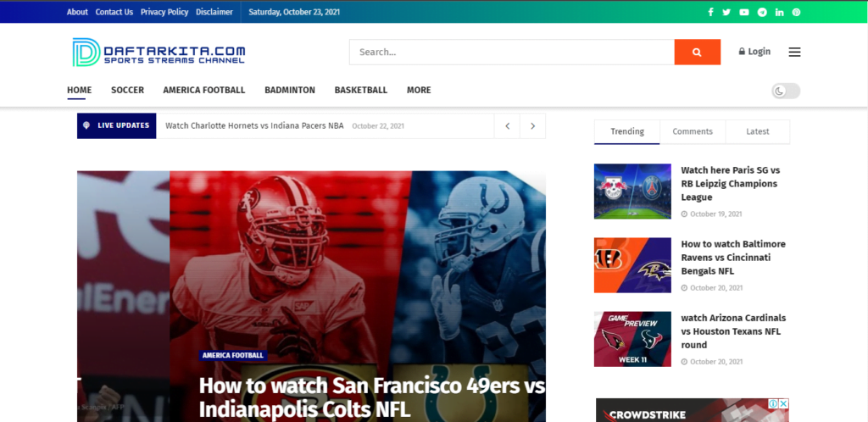Click in the Search input field
The width and height of the screenshot is (868, 422).
pyautogui.click(x=511, y=52)
